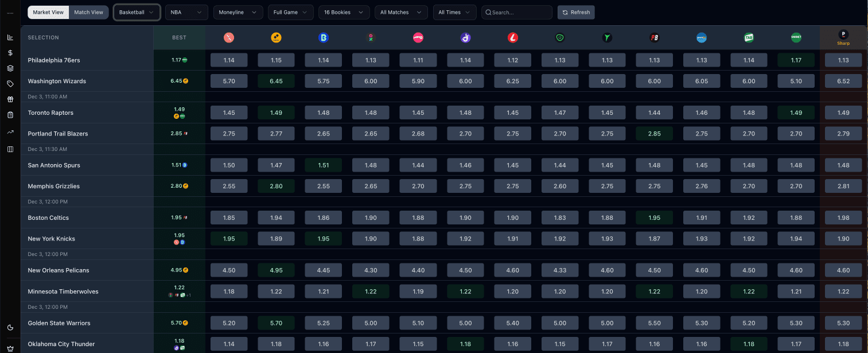The height and width of the screenshot is (353, 868).
Task: Click Toronto Raptors team name
Action: click(50, 113)
